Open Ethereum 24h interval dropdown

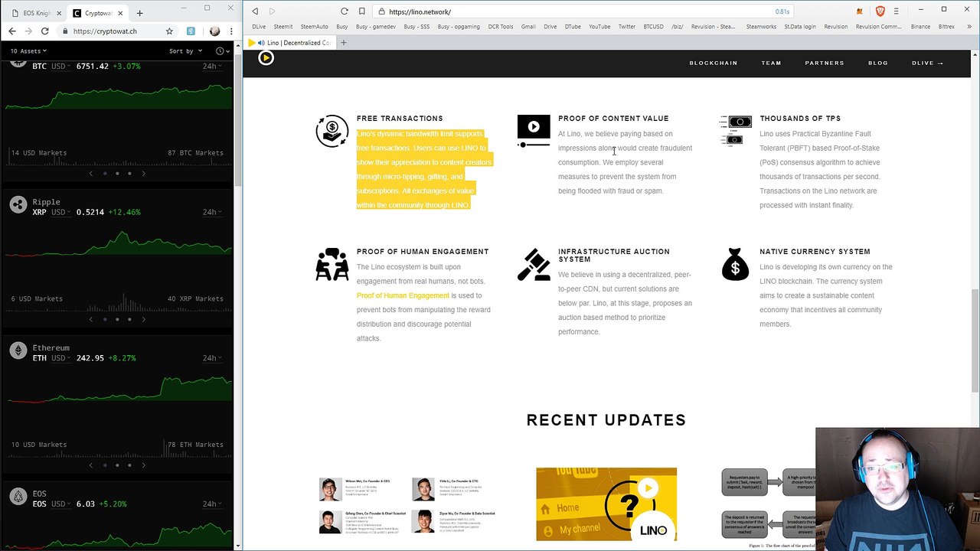tap(213, 358)
